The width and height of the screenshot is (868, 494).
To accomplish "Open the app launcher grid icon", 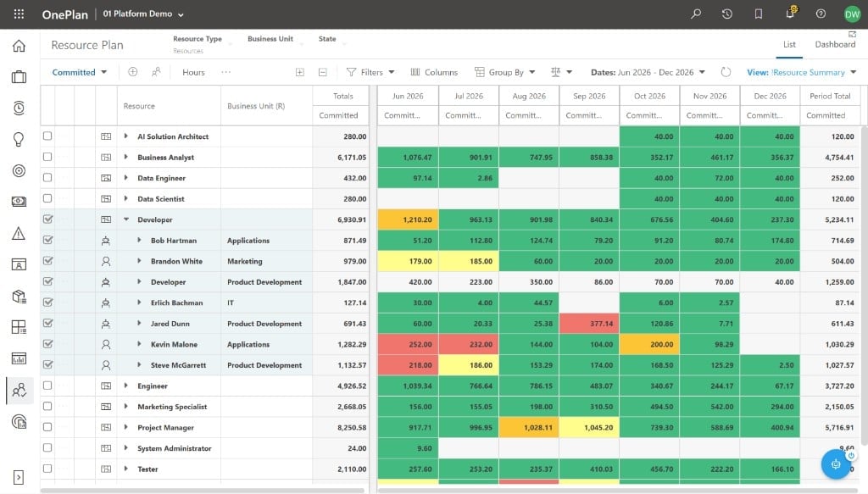I will [19, 14].
